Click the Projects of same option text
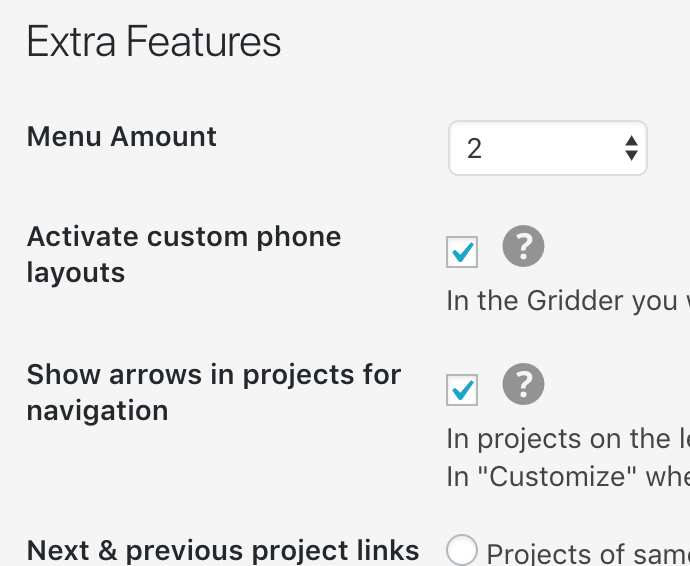 [x=586, y=553]
